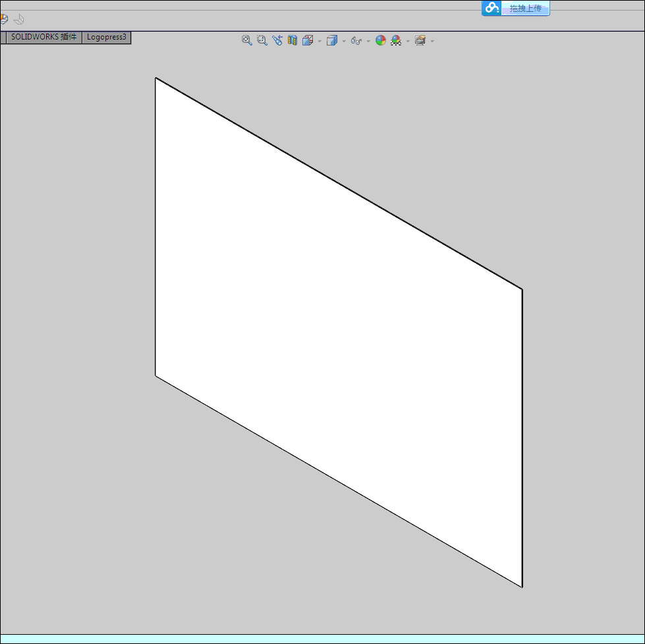Open the SOLIDWORKS 插件 tab
645x644 pixels.
(44, 37)
